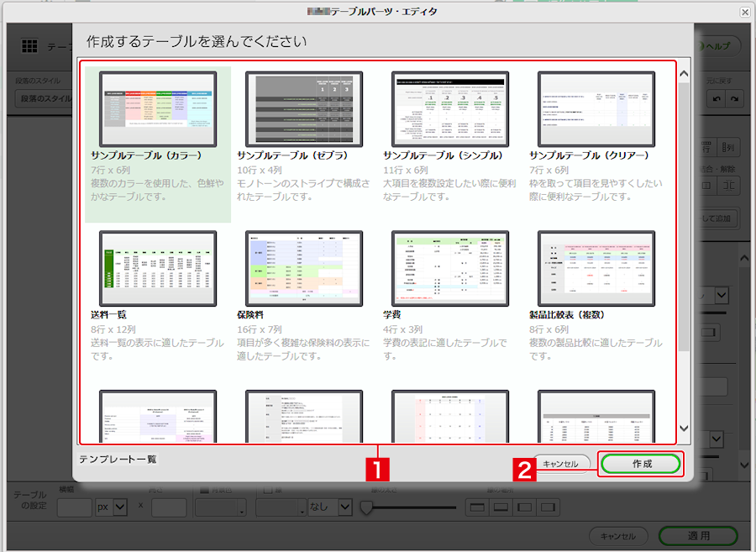Image resolution: width=756 pixels, height=552 pixels.
Task: Choose the 保険料 table template thumbnail
Action: (x=304, y=269)
